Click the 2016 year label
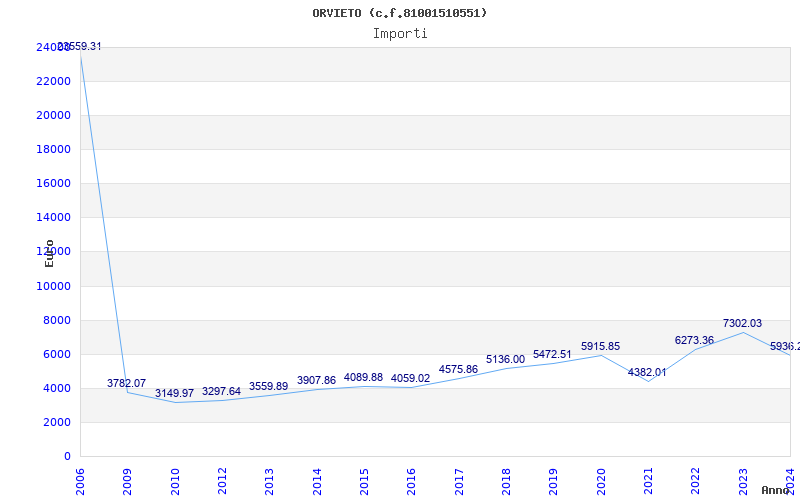This screenshot has height=500, width=800. (412, 482)
